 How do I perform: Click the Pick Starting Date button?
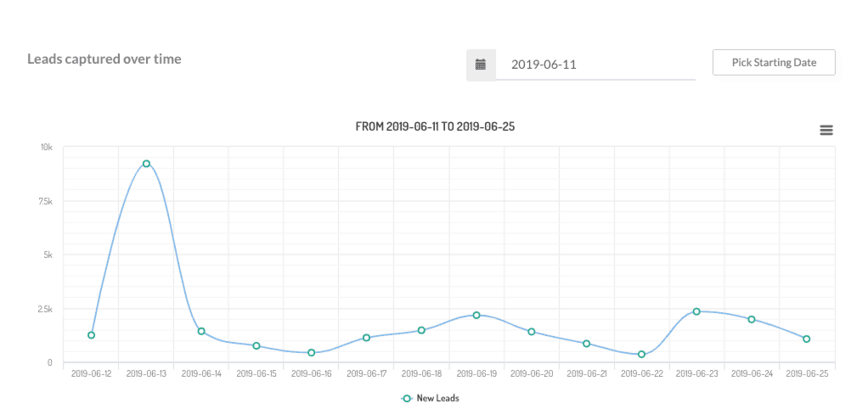[773, 63]
